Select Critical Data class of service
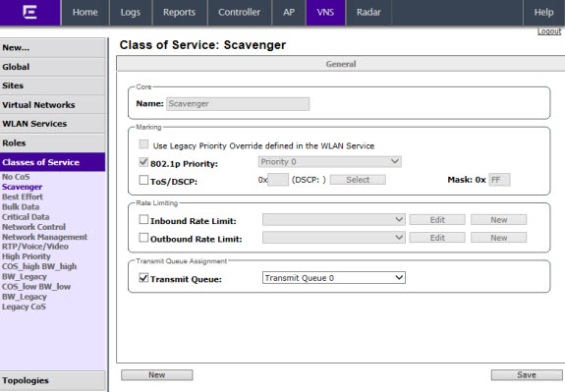Screen dimensions: 565x392 tap(26, 217)
